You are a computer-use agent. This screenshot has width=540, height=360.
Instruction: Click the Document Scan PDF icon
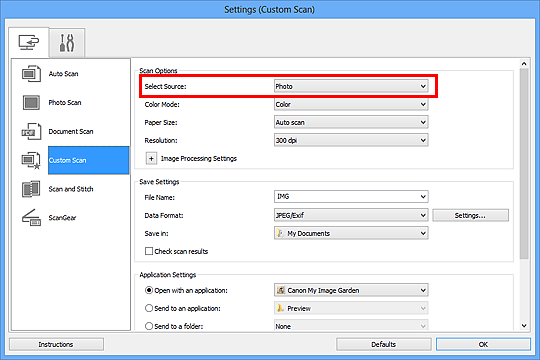[31, 131]
